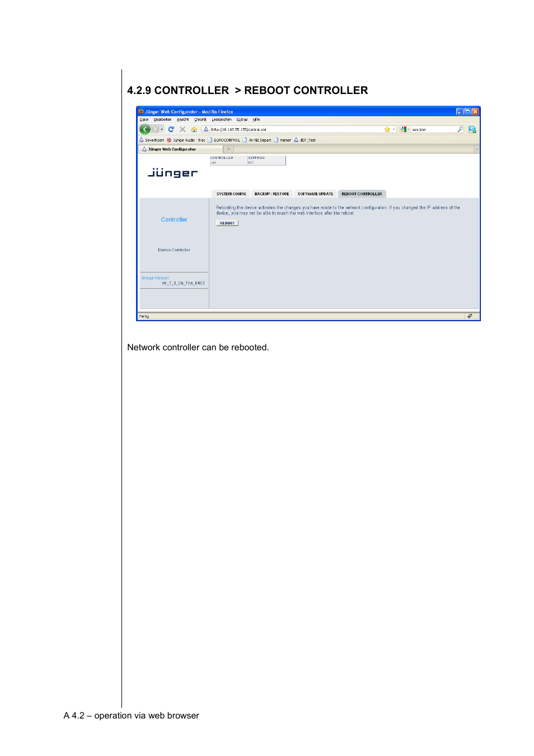Viewport: 534px width, 756px height.
Task: Click the Fertig status bar text
Action: point(144,316)
